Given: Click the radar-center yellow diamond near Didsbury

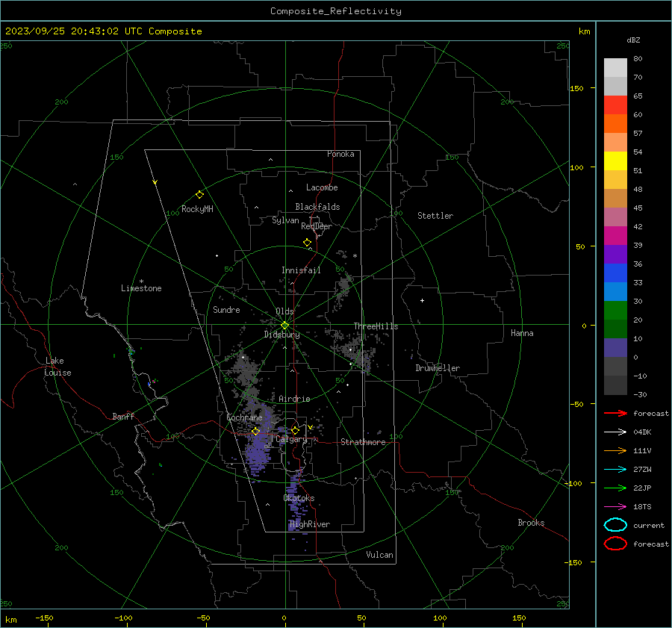Looking at the screenshot, I should (284, 326).
